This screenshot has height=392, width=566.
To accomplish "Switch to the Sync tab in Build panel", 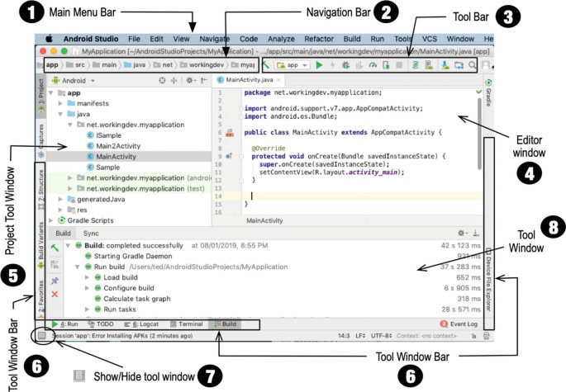I will point(91,234).
